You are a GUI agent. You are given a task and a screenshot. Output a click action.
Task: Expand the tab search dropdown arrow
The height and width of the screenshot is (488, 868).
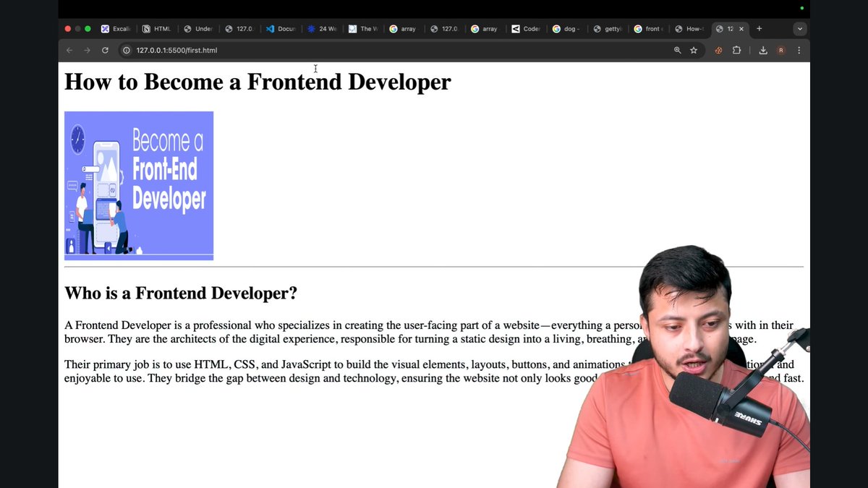point(799,29)
